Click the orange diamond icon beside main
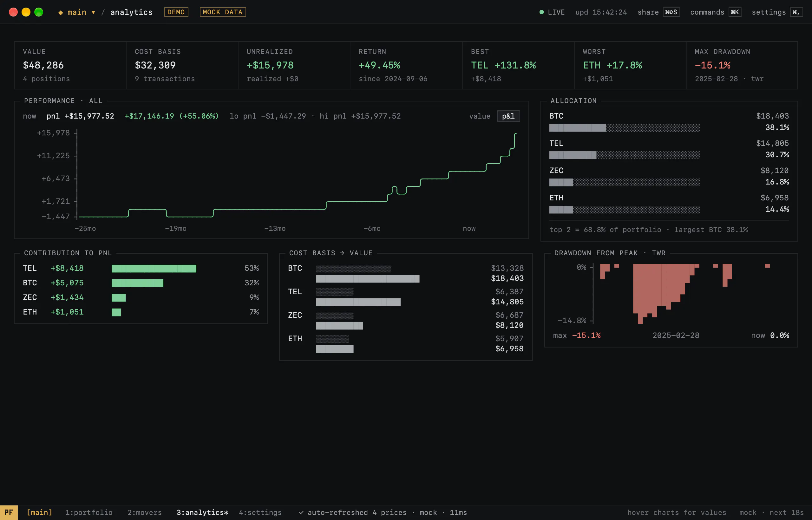Viewport: 812px width, 520px height. click(61, 12)
